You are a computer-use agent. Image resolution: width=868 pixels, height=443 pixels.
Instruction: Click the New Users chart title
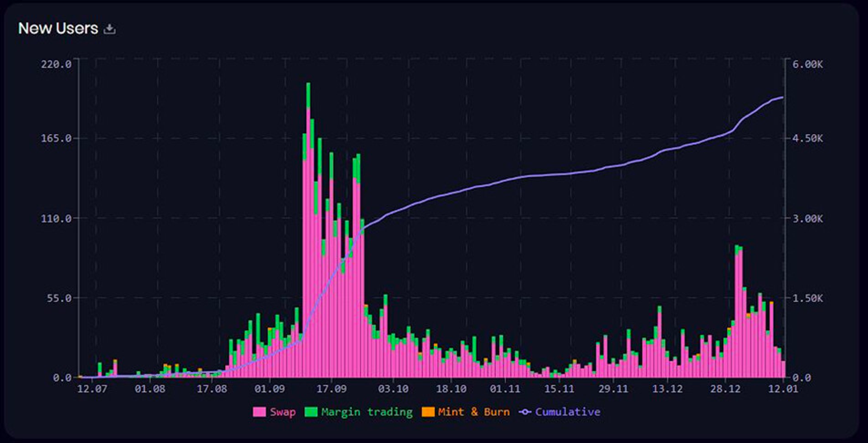point(58,28)
